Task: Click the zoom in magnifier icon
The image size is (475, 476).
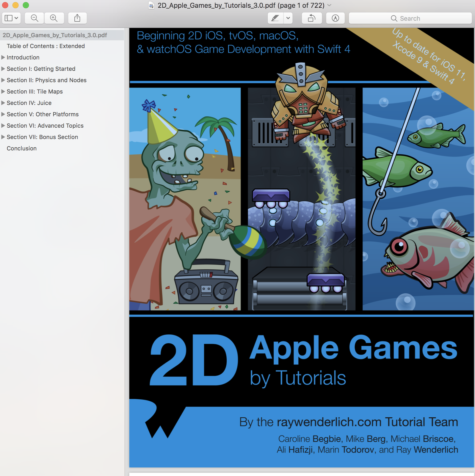Action: (x=54, y=18)
